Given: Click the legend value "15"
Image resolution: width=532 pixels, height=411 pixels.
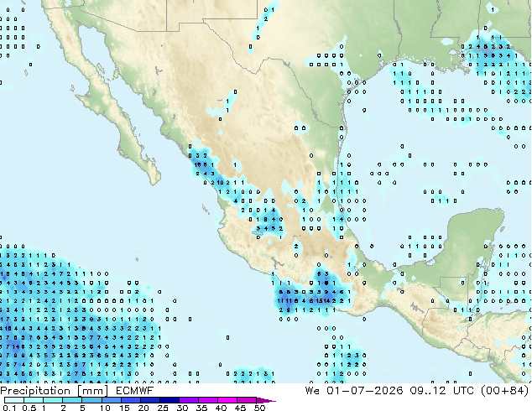Looking at the screenshot, I should tap(124, 408).
